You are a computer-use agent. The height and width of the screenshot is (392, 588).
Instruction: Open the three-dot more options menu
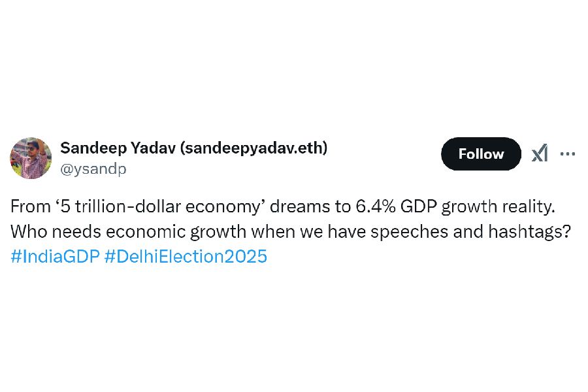click(x=568, y=154)
